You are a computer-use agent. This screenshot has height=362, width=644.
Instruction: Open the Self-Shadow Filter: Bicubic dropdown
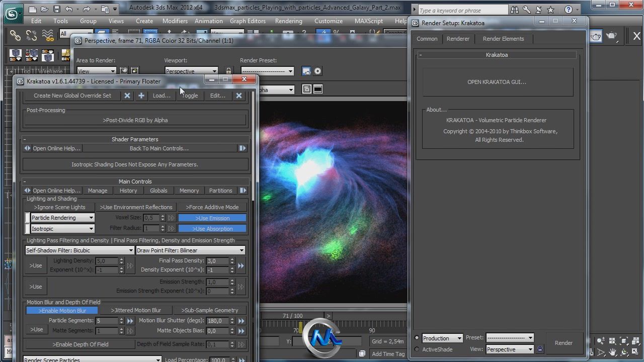tap(79, 250)
